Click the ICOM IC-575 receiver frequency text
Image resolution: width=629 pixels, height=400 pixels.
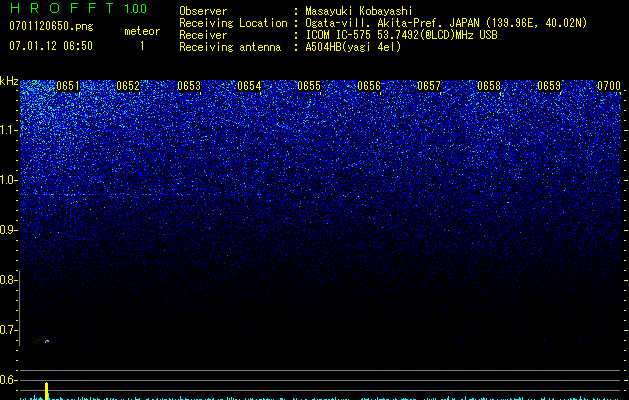[401, 35]
